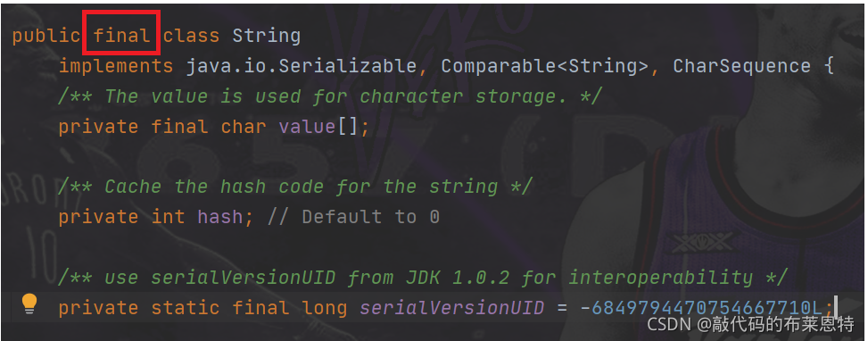Click the '// Default to 0' comment
Viewport: 868px width, 341px height.
pyautogui.click(x=353, y=217)
